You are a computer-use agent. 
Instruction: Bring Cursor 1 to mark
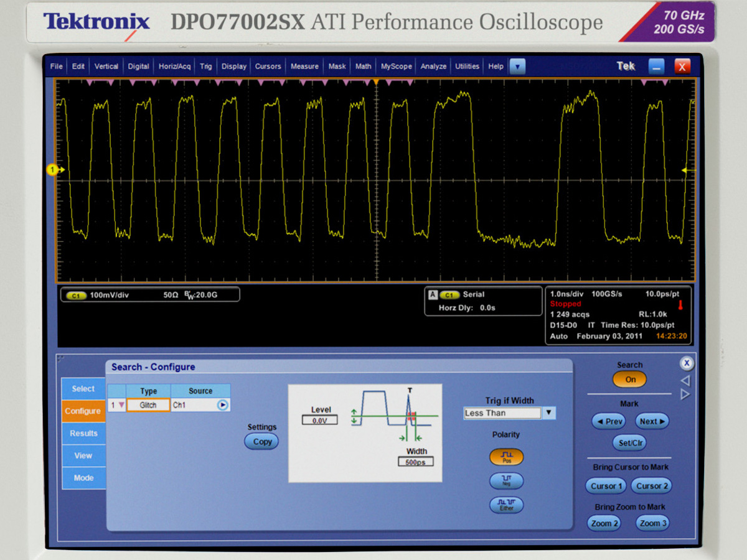[x=605, y=486]
